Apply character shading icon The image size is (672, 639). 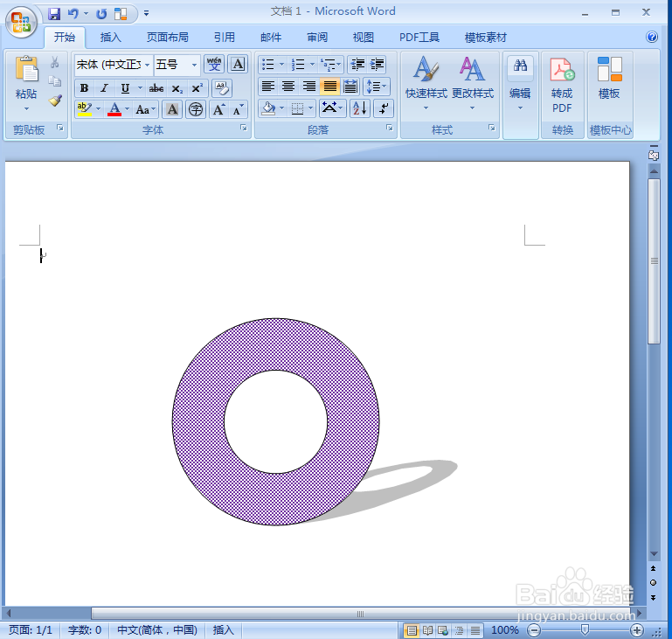[172, 110]
